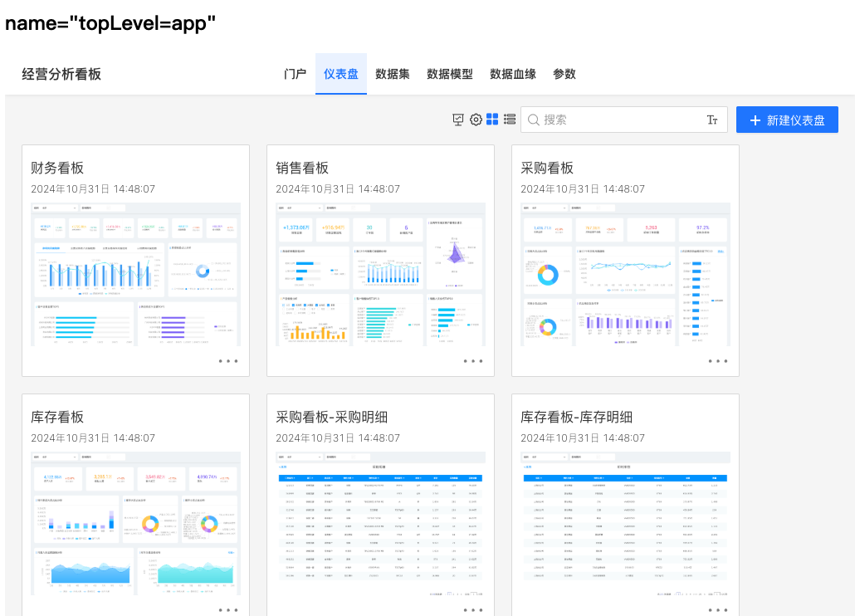Viewport: 855px width, 616px height.
Task: Click the plus icon in 新建仪表盘
Action: 755,120
